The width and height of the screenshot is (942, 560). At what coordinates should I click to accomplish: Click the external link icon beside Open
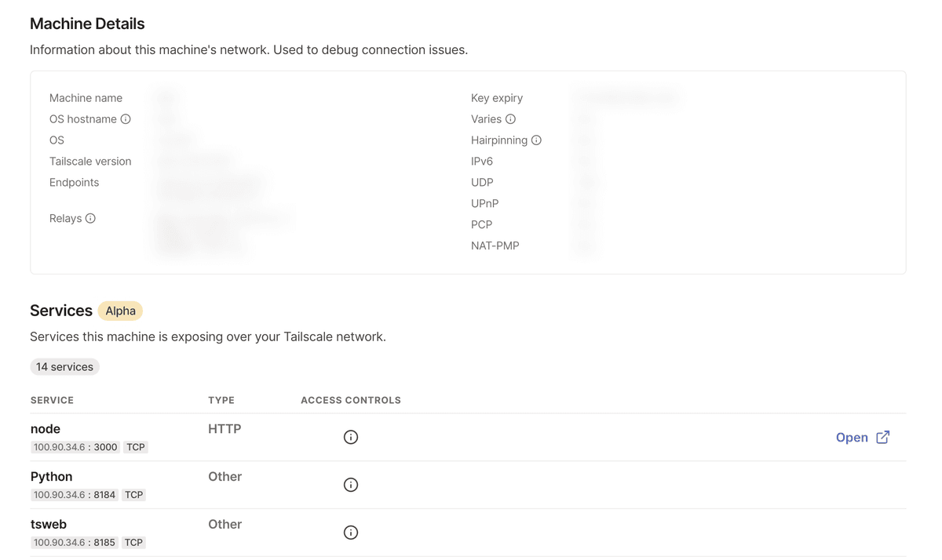882,437
